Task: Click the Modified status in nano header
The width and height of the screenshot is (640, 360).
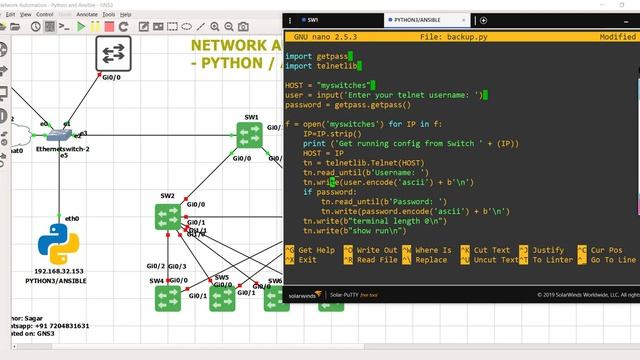Action: point(618,37)
